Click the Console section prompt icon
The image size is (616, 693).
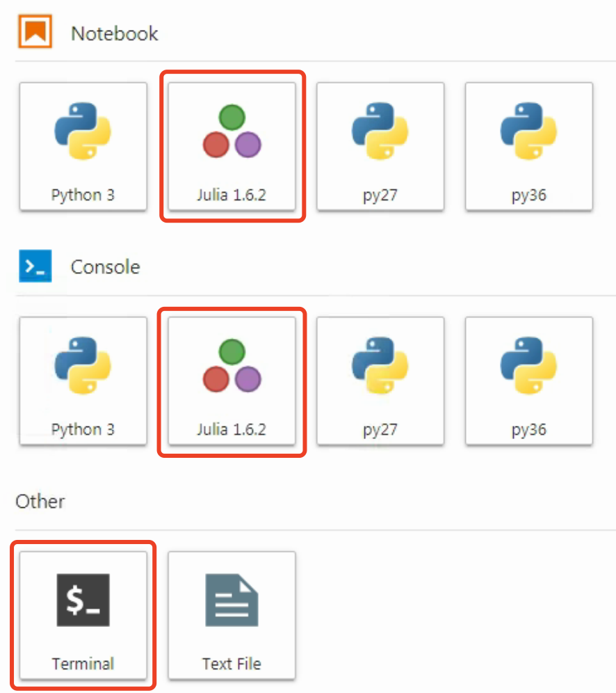(x=35, y=266)
